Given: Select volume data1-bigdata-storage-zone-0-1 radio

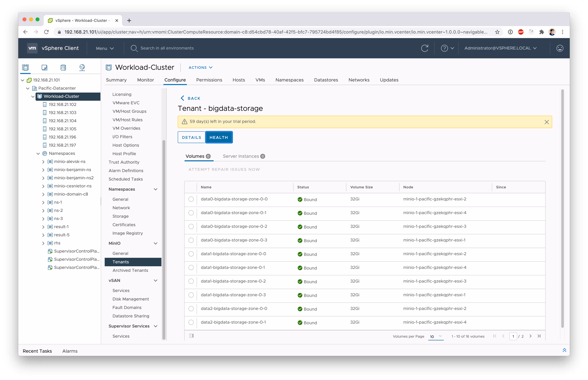Looking at the screenshot, I should 191,268.
